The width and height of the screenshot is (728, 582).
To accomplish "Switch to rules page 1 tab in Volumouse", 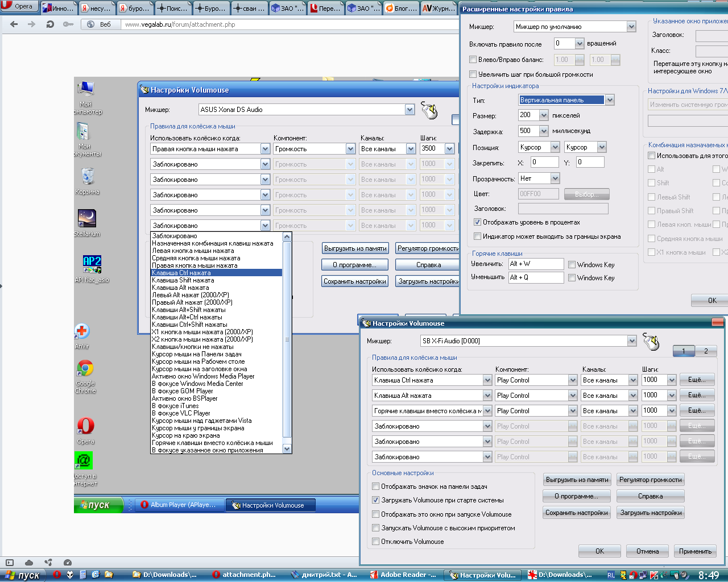I will coord(684,351).
